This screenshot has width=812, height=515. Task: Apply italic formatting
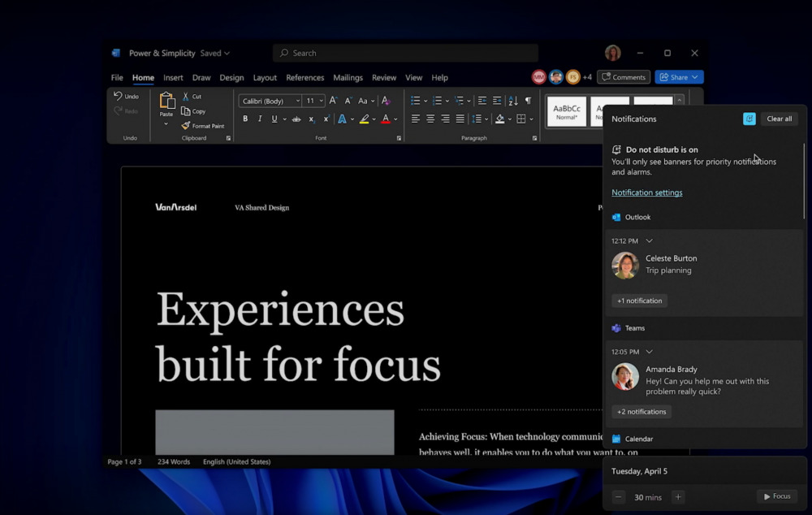[260, 118]
